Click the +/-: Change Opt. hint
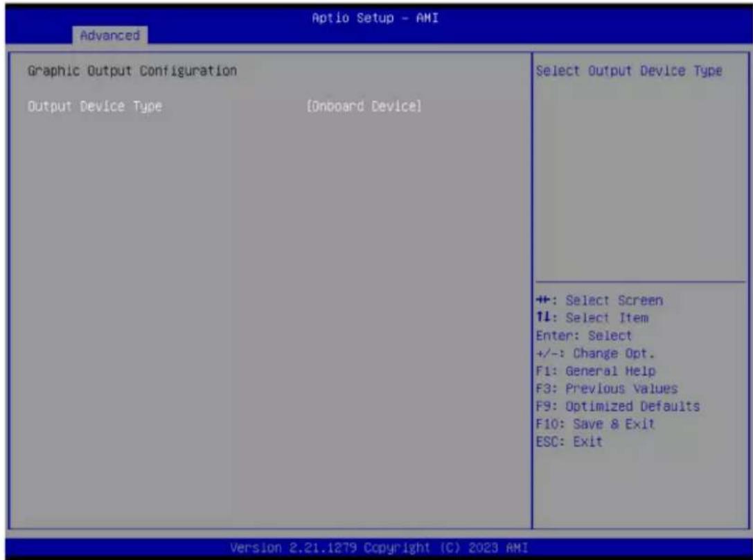 point(596,354)
